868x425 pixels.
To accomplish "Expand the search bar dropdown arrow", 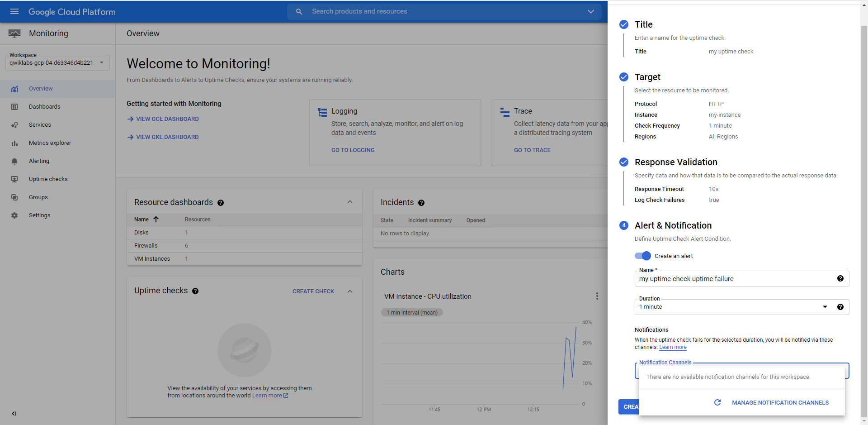I will click(591, 12).
